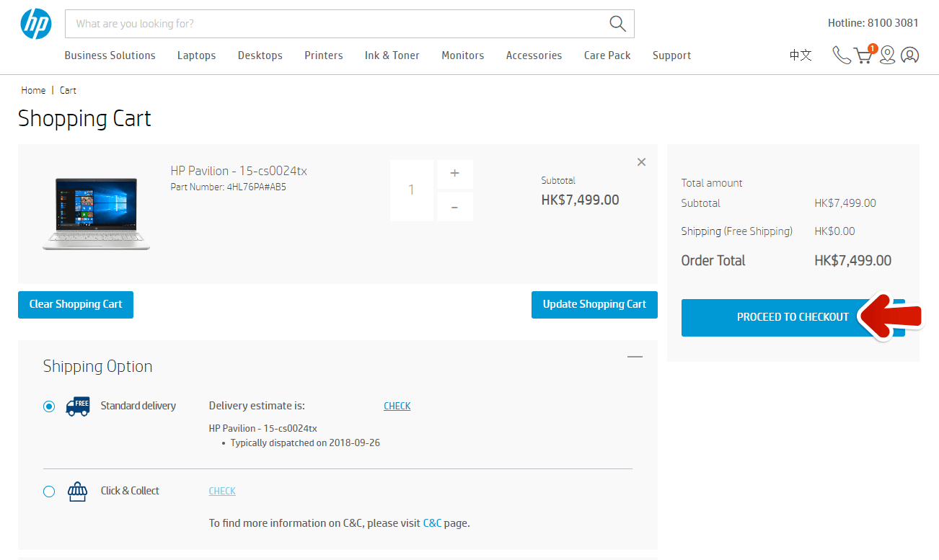
Task: Click the Click & Collect store icon
Action: pyautogui.click(x=78, y=492)
